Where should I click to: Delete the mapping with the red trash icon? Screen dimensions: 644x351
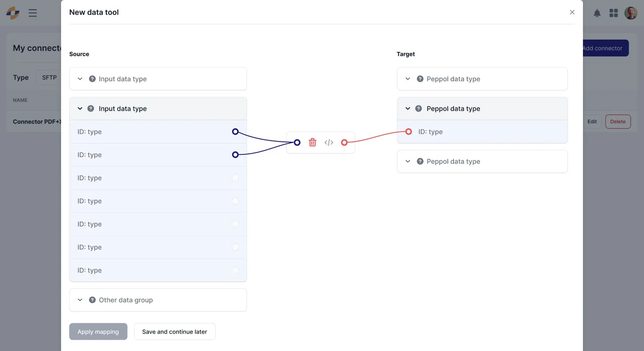[312, 142]
